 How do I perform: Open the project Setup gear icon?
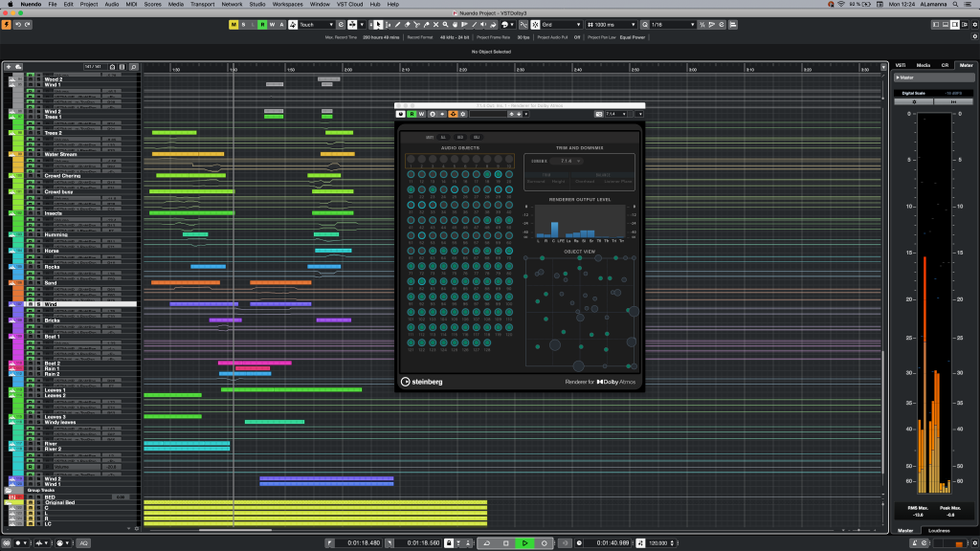point(974,25)
